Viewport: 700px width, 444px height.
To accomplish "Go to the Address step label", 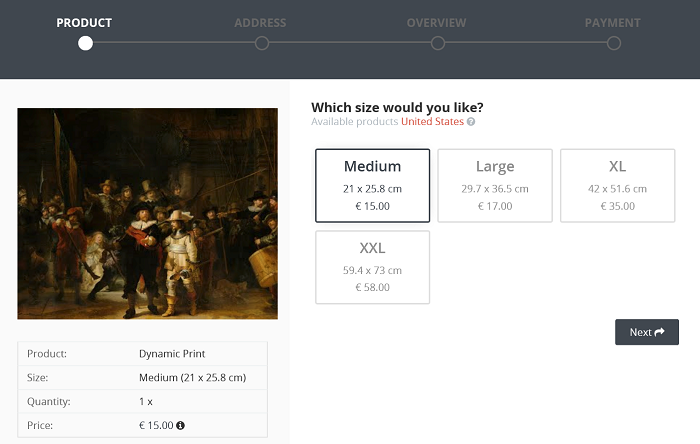I will tap(260, 23).
